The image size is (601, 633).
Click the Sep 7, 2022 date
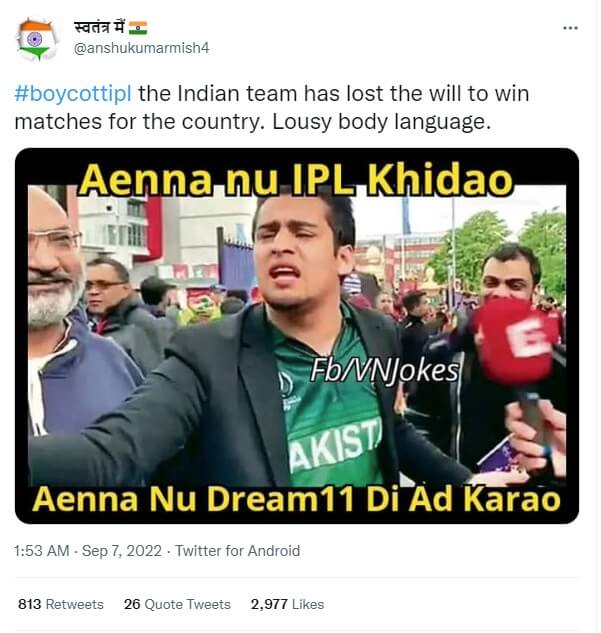(121, 551)
